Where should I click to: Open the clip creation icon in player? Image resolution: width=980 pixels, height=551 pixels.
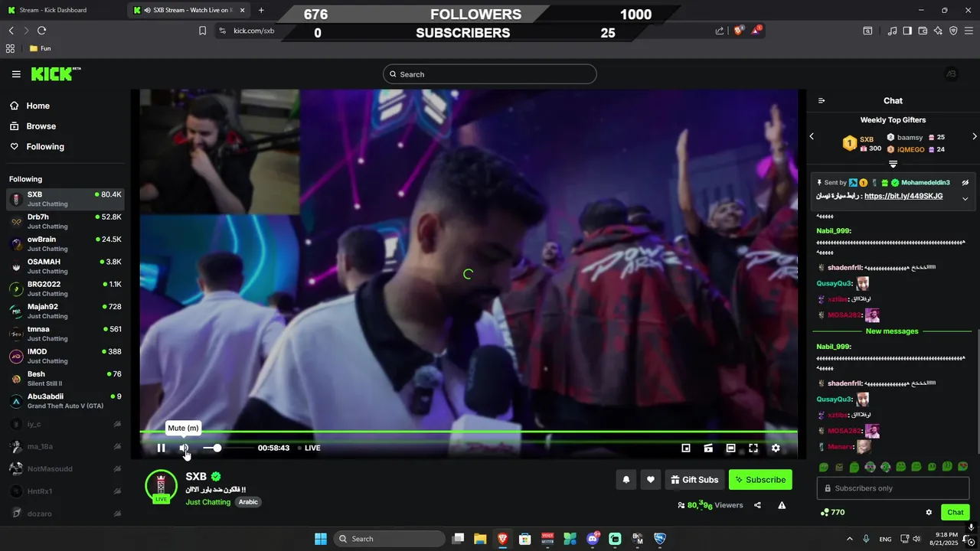pyautogui.click(x=708, y=448)
